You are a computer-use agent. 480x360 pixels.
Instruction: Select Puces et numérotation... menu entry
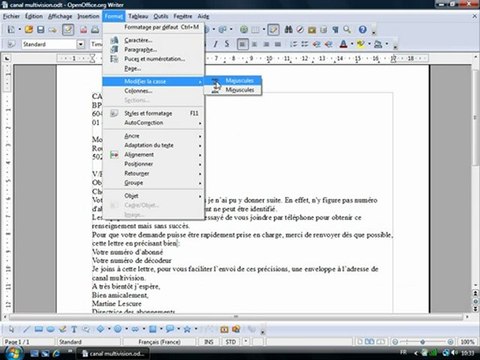153,59
